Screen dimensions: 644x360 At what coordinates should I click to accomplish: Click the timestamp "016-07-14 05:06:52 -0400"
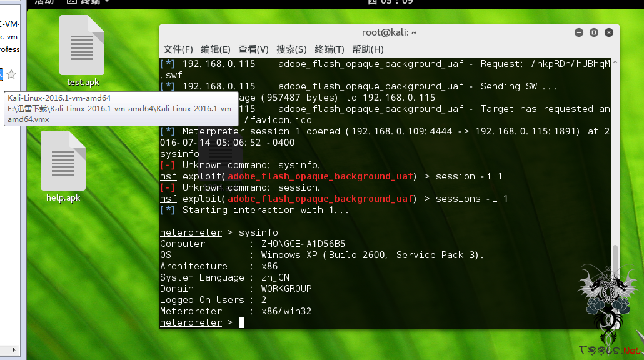click(x=228, y=142)
